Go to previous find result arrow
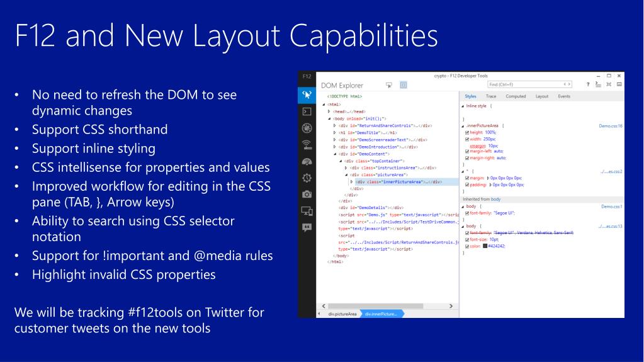The height and width of the screenshot is (362, 644). coord(565,84)
